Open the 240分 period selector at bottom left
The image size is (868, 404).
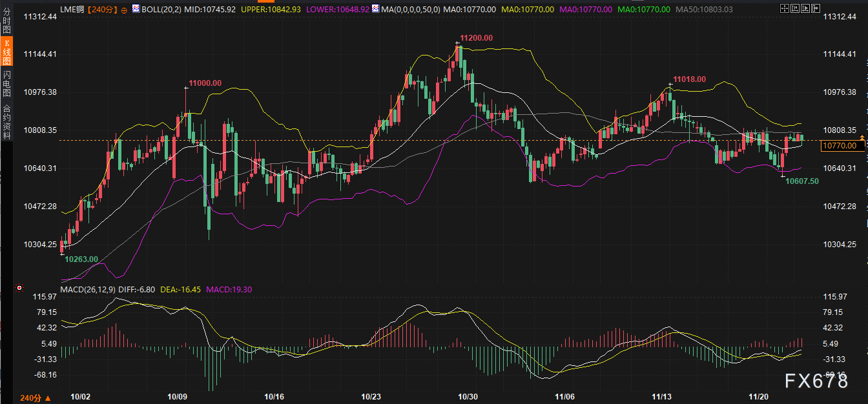30,397
